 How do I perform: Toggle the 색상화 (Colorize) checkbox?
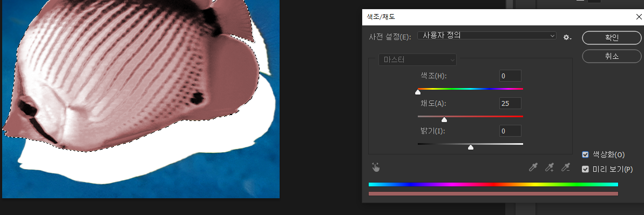(x=586, y=154)
